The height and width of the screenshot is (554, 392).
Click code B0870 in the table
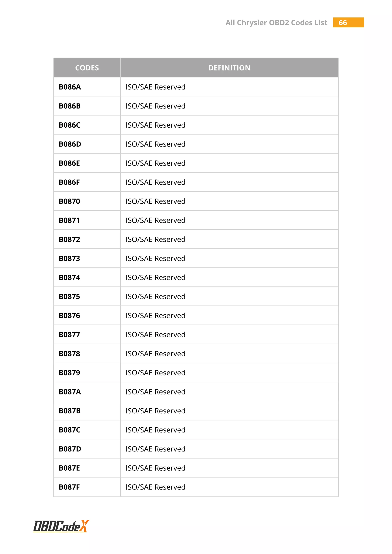pos(69,201)
